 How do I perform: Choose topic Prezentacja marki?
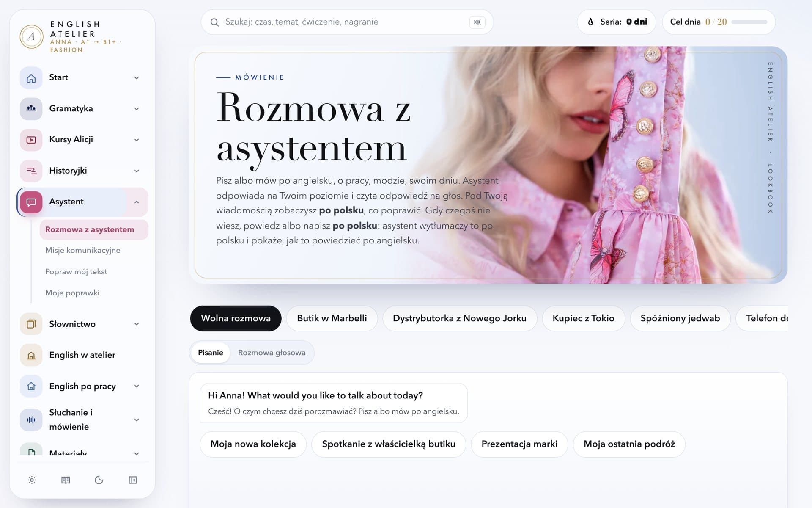pos(519,444)
